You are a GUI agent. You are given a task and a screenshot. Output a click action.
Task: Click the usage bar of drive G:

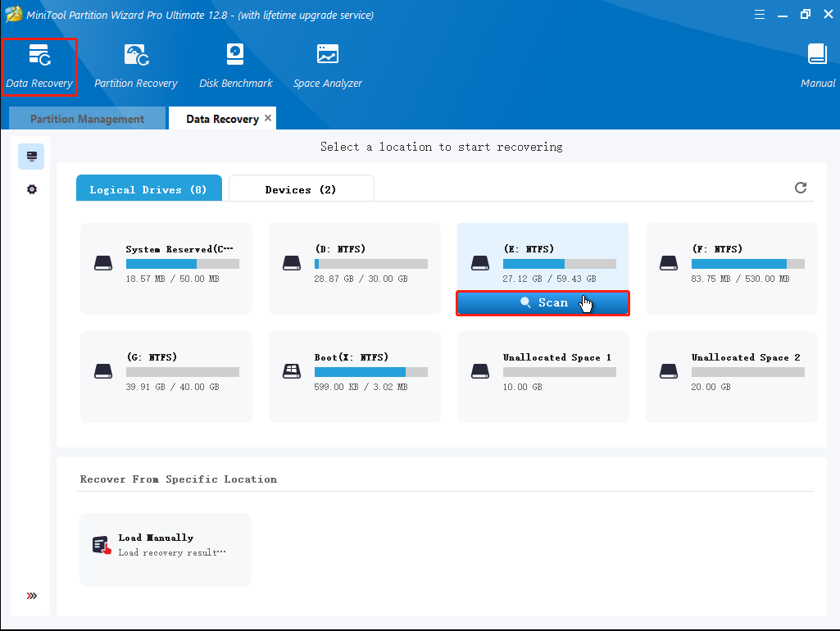pos(182,371)
